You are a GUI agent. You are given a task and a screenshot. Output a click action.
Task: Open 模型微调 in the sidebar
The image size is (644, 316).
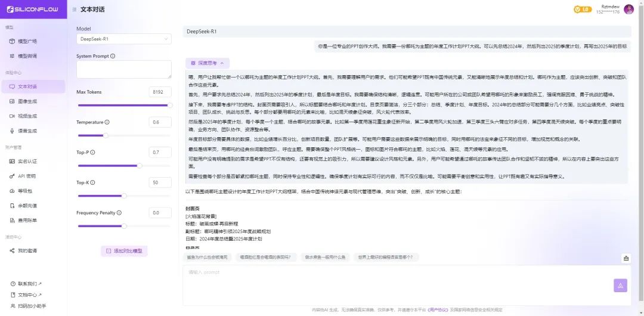tap(33, 56)
